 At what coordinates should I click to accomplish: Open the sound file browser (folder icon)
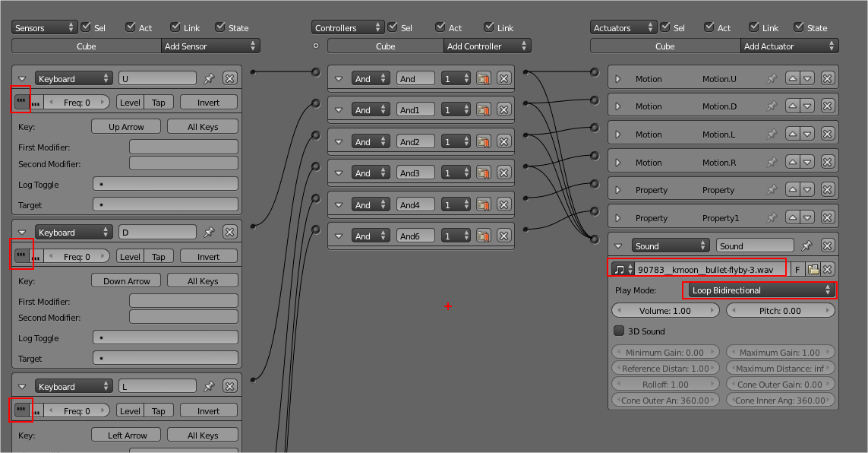[813, 270]
